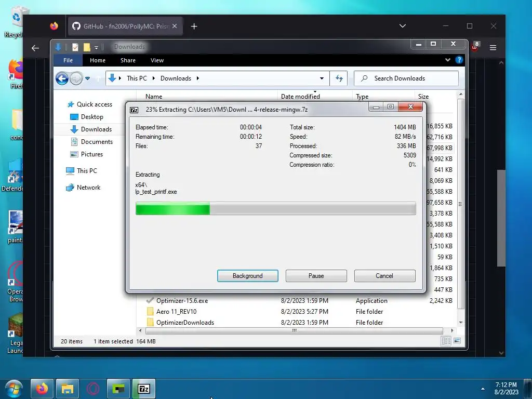Click 7z icon in extraction title bar
Image resolution: width=532 pixels, height=399 pixels.
(135, 110)
